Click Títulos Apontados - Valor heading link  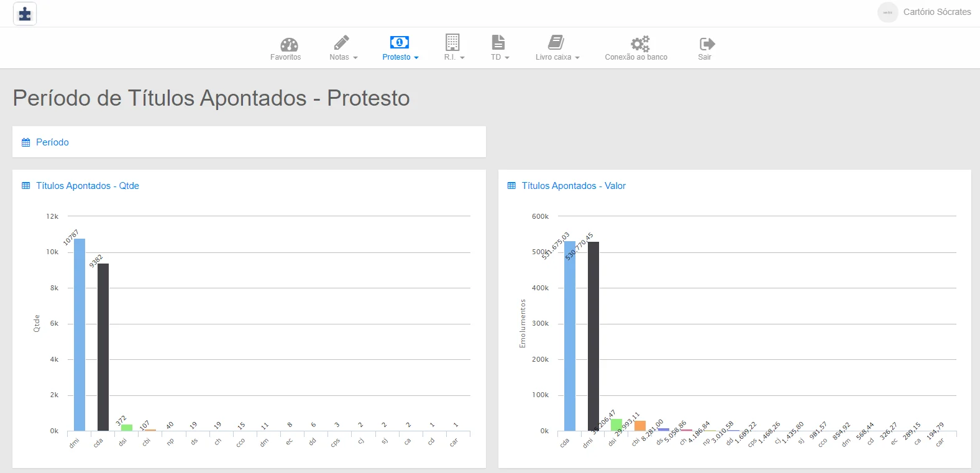(x=574, y=186)
